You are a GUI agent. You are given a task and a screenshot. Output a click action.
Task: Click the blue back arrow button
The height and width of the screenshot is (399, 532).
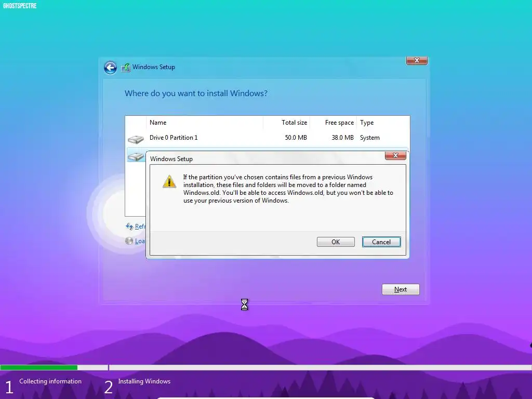[x=110, y=68]
